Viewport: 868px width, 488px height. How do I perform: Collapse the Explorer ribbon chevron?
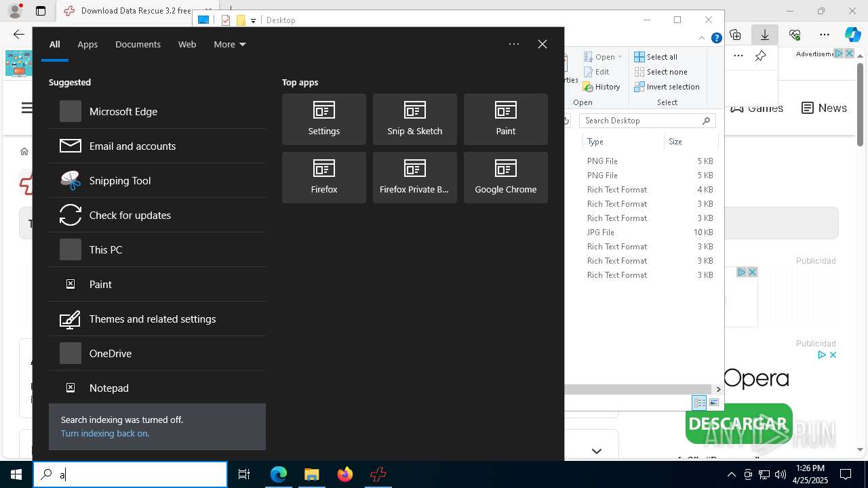[703, 38]
